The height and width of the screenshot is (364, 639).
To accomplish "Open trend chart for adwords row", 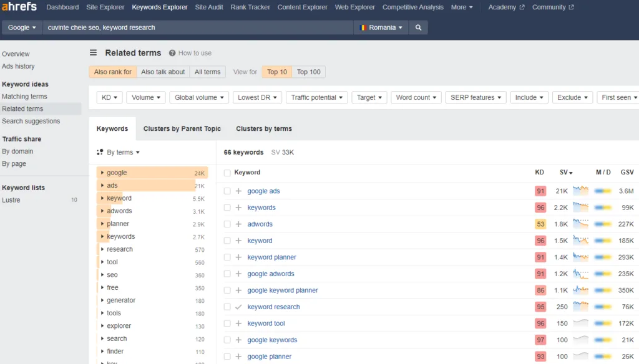I will click(581, 224).
